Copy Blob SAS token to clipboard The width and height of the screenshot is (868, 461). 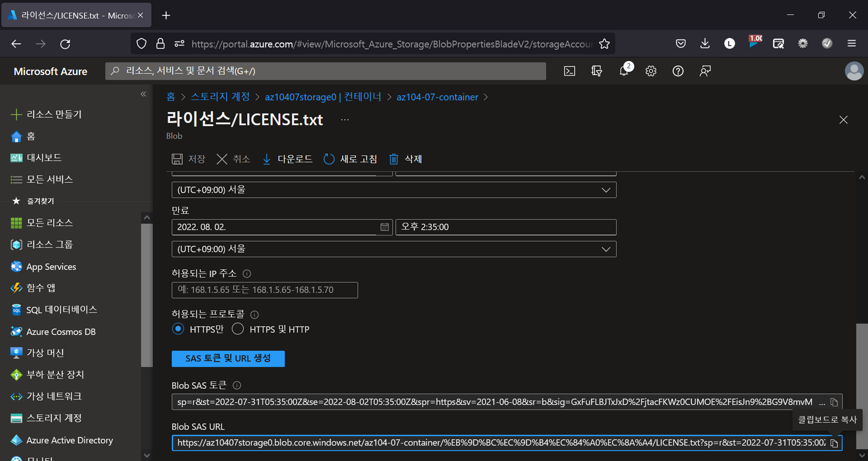834,402
